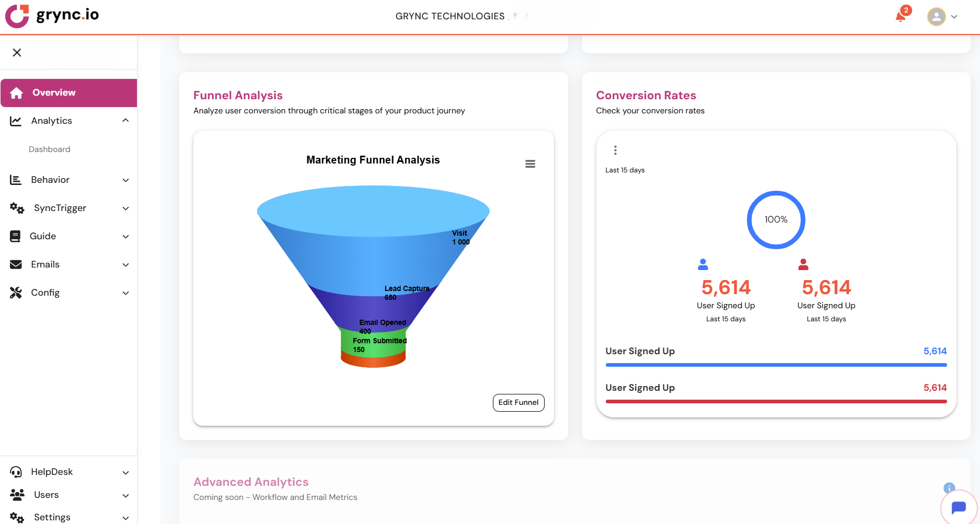980x524 pixels.
Task: Open the chat support bubble
Action: 959,507
